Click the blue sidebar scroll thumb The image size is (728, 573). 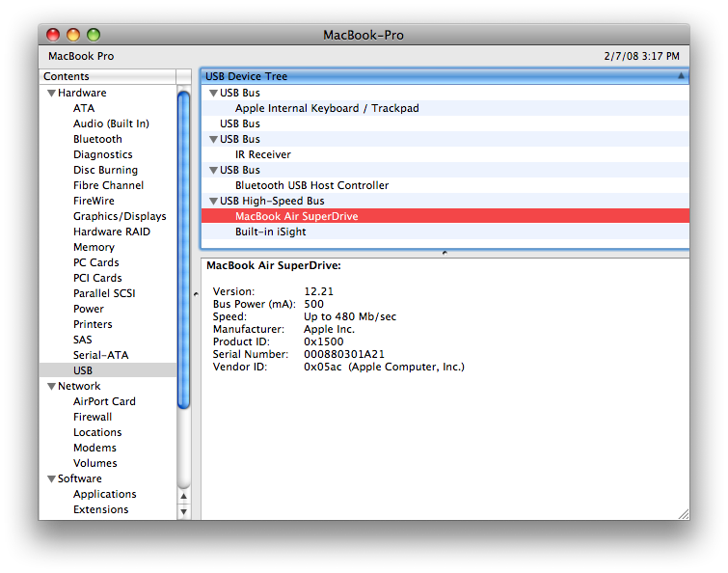tap(184, 250)
